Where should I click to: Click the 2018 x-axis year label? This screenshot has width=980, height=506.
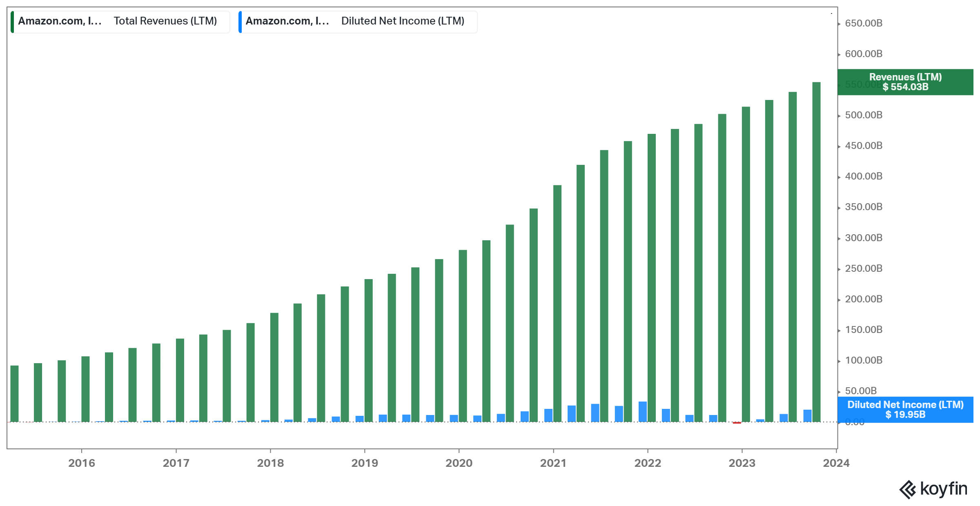pyautogui.click(x=270, y=463)
